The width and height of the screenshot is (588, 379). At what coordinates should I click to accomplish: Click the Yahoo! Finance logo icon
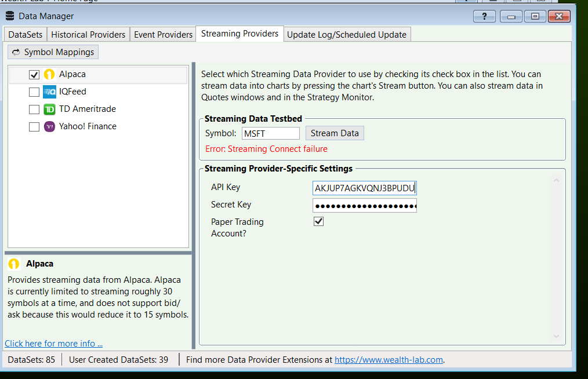49,127
